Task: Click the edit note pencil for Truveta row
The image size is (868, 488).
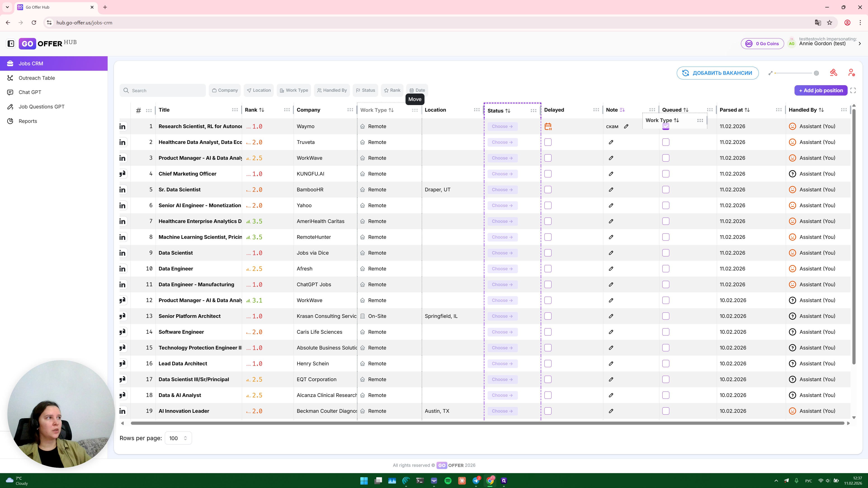Action: coord(611,142)
